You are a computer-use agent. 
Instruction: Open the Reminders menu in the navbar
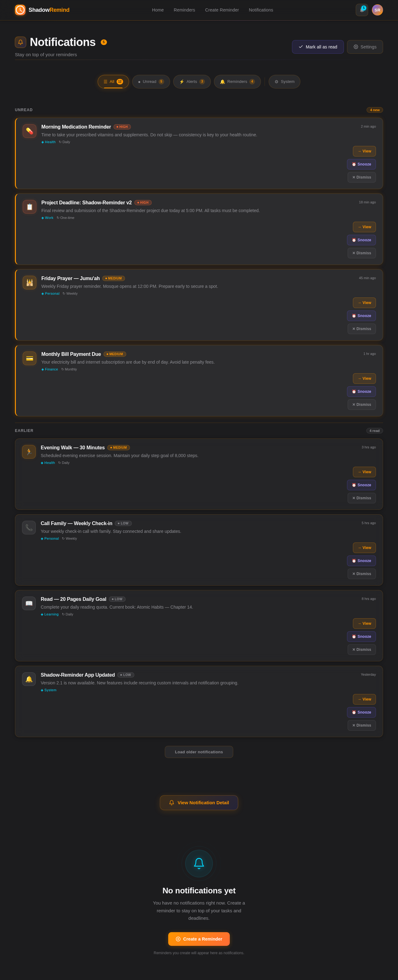tap(184, 10)
